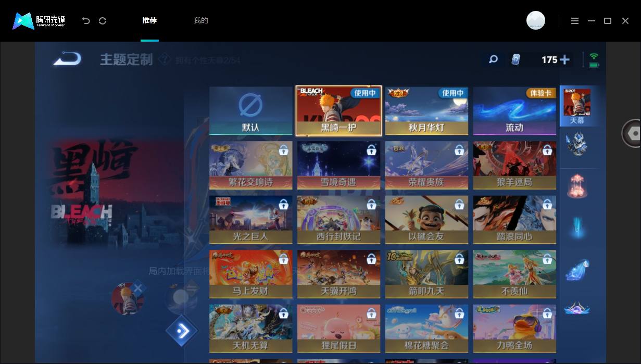The height and width of the screenshot is (364, 641).
Task: Select the 秋月华灯 theme card
Action: (x=426, y=111)
